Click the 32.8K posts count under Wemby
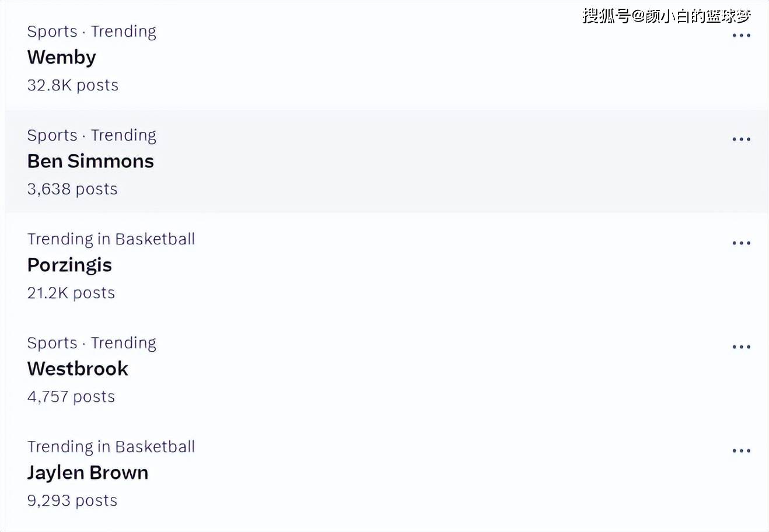 tap(73, 85)
